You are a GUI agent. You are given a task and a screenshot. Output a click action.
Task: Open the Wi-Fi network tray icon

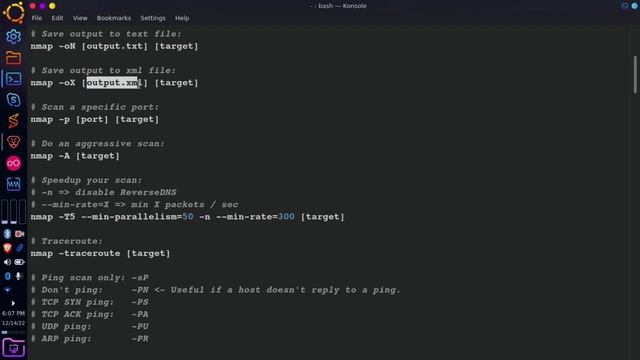click(7, 290)
